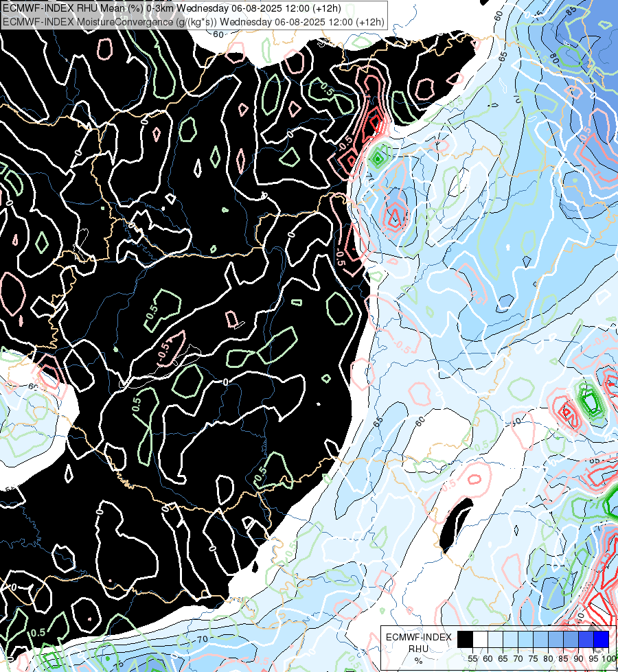Select the black legend swatch below 55
Image resolution: width=618 pixels, height=672 pixels.
pyautogui.click(x=466, y=639)
